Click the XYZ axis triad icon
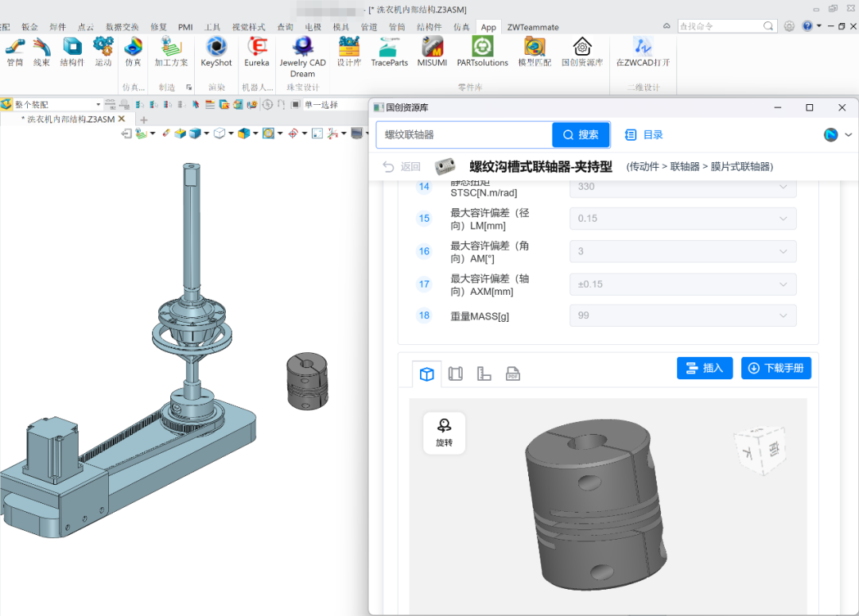 coord(332,133)
